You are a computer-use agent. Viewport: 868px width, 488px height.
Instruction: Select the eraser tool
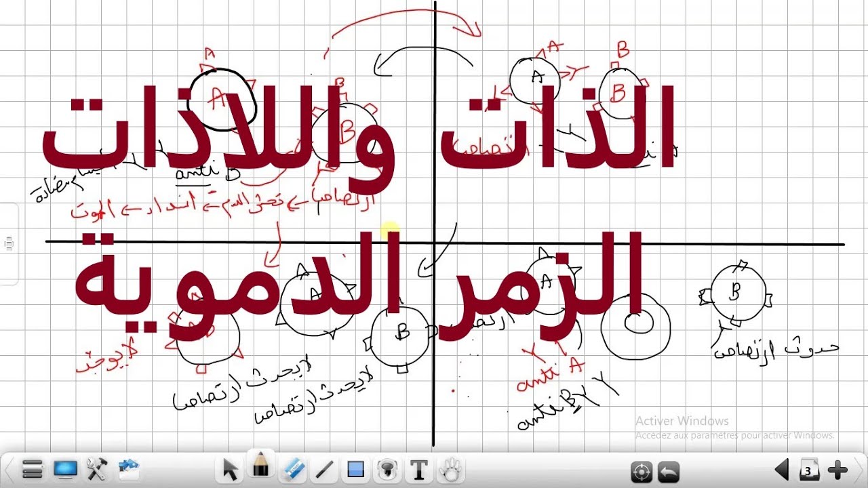[294, 469]
